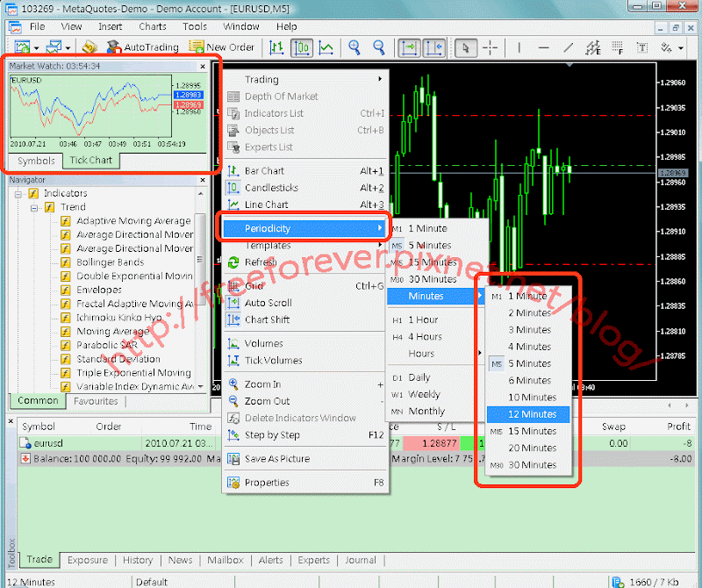This screenshot has width=702, height=588.
Task: Select Daily periodicity
Action: pyautogui.click(x=435, y=377)
